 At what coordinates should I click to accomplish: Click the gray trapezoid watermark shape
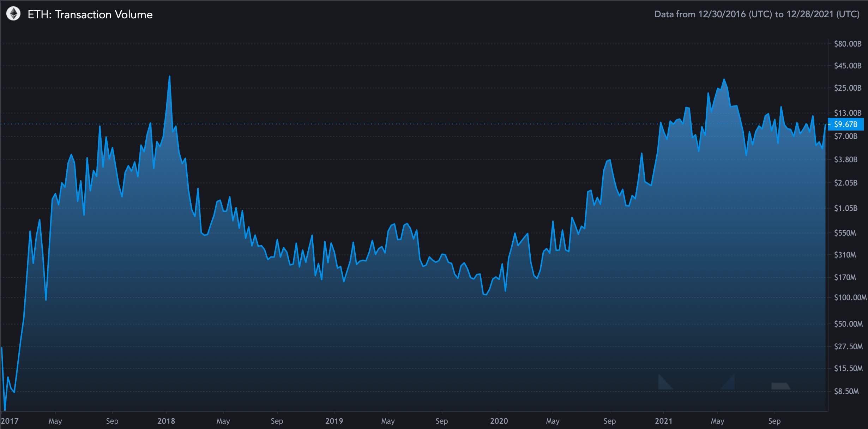780,386
